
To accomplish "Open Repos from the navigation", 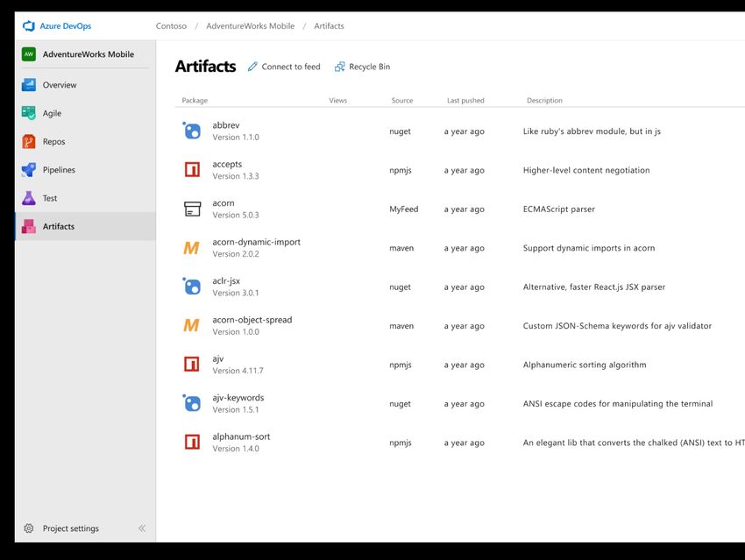I will [85, 142].
